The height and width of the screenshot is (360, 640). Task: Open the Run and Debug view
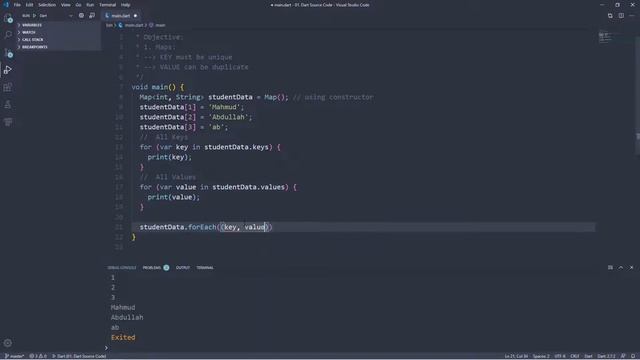click(x=8, y=70)
